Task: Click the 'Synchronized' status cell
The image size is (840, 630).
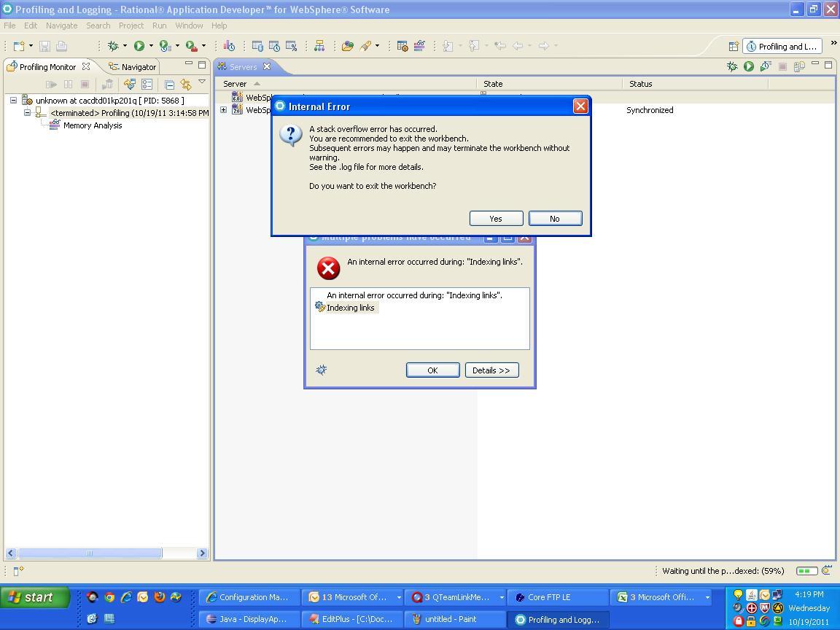Action: click(650, 110)
